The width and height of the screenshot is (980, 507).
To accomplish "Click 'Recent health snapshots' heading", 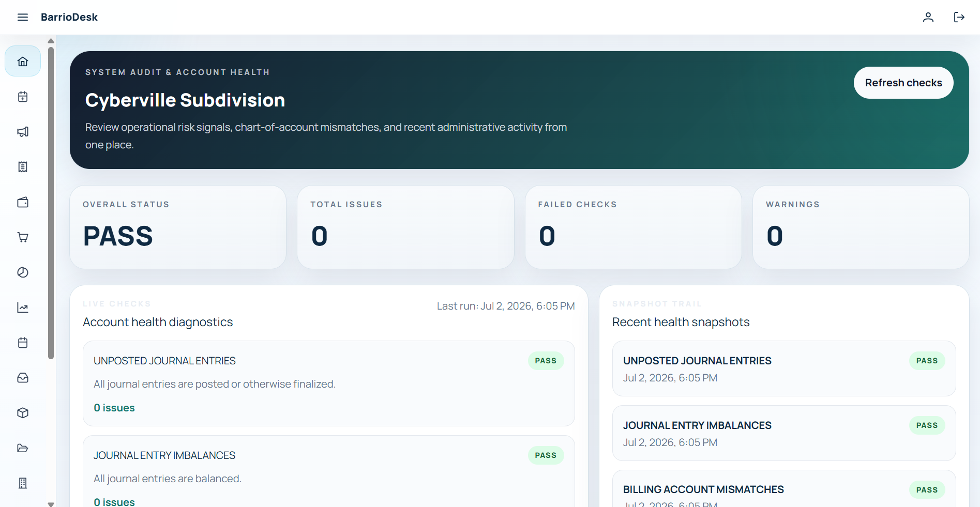I will (681, 322).
